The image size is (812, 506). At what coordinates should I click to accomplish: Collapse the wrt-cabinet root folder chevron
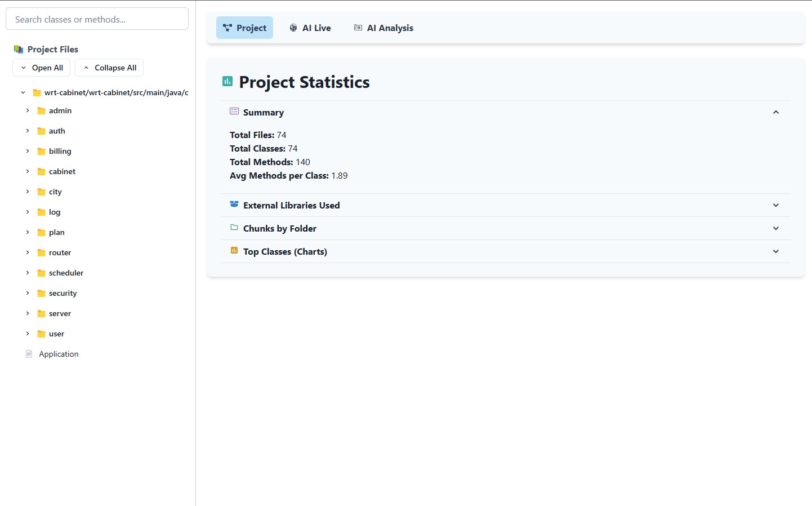pyautogui.click(x=23, y=92)
